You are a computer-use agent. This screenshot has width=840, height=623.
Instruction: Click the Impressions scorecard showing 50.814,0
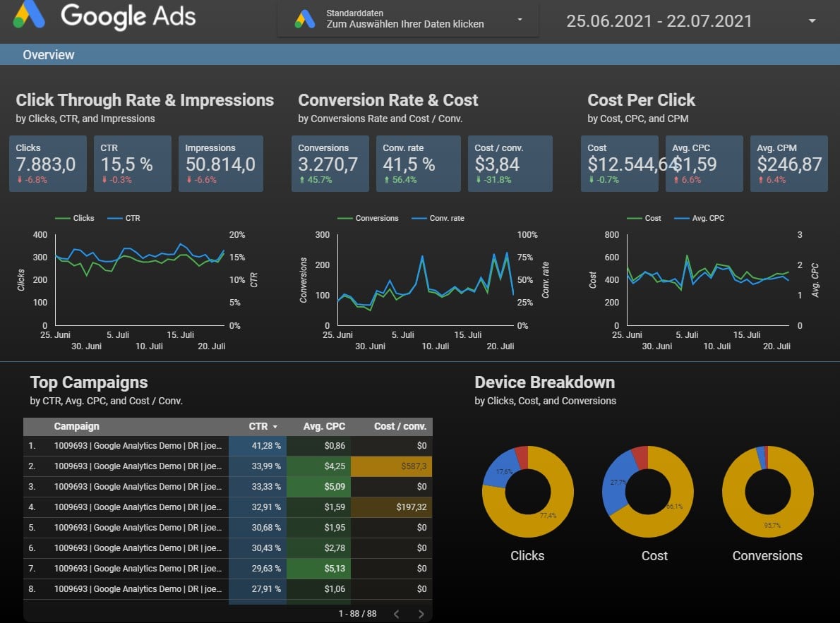pos(220,164)
